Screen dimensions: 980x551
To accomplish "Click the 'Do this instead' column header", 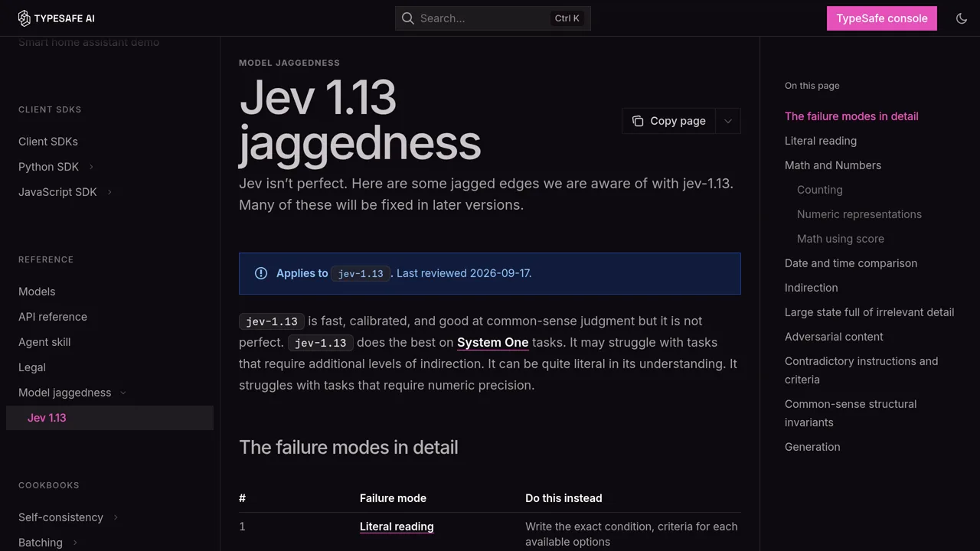I will [563, 498].
